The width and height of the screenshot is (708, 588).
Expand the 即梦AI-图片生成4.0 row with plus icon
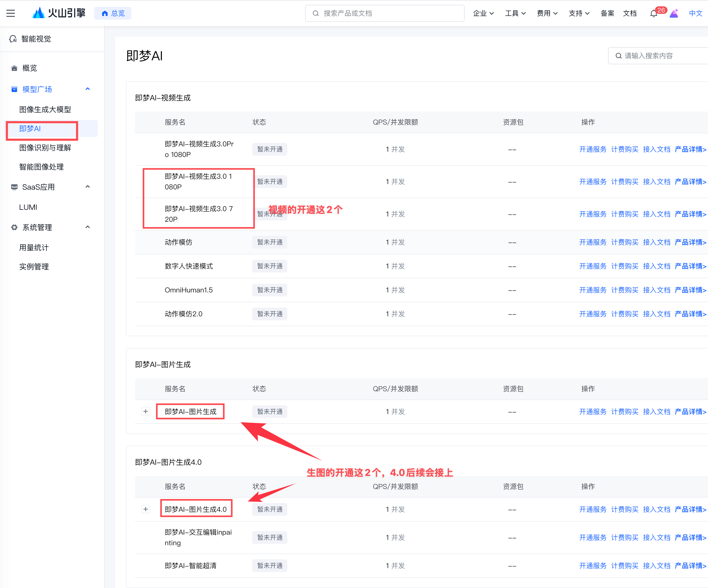pos(146,509)
